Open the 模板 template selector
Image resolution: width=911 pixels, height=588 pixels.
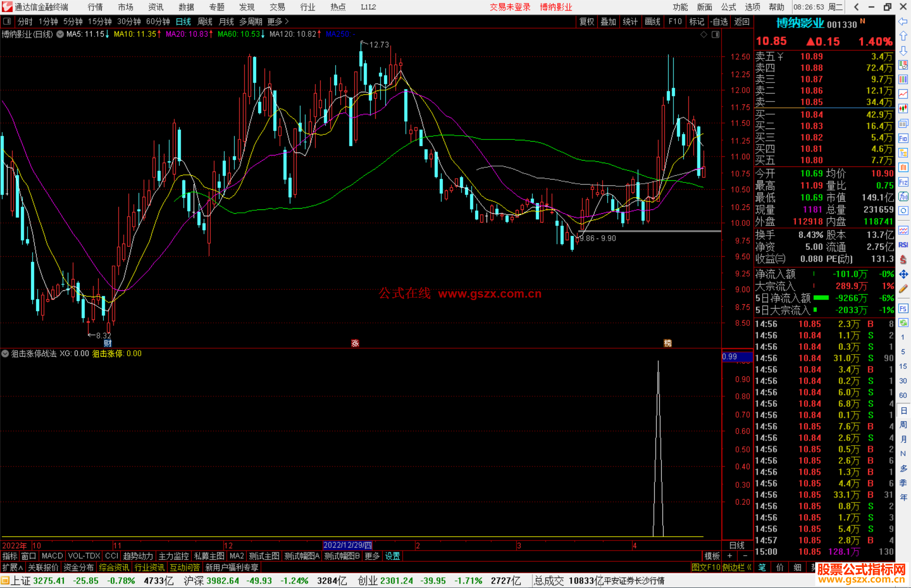(x=712, y=556)
